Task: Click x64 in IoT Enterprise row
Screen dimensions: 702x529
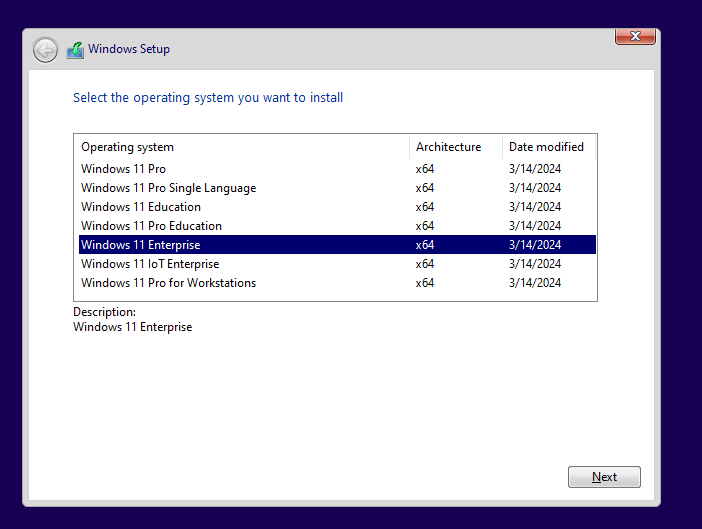Action: coord(424,264)
